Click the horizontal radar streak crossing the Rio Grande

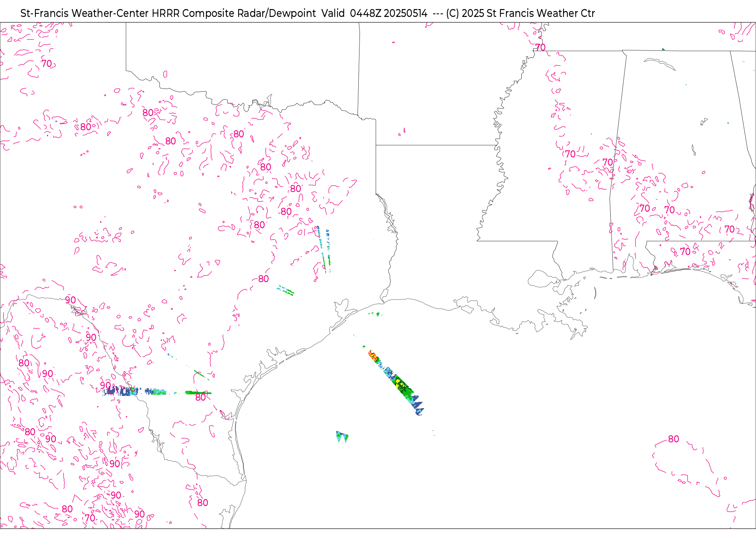tap(157, 392)
